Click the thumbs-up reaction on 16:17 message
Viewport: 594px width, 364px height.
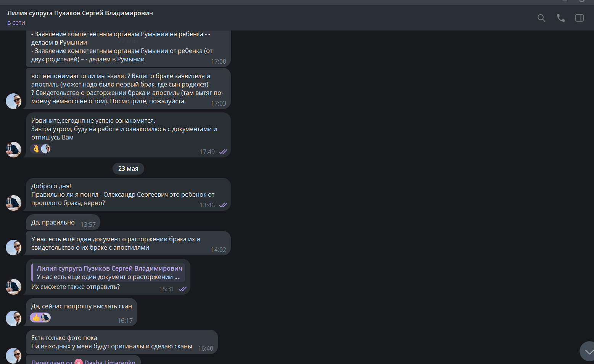(36, 317)
